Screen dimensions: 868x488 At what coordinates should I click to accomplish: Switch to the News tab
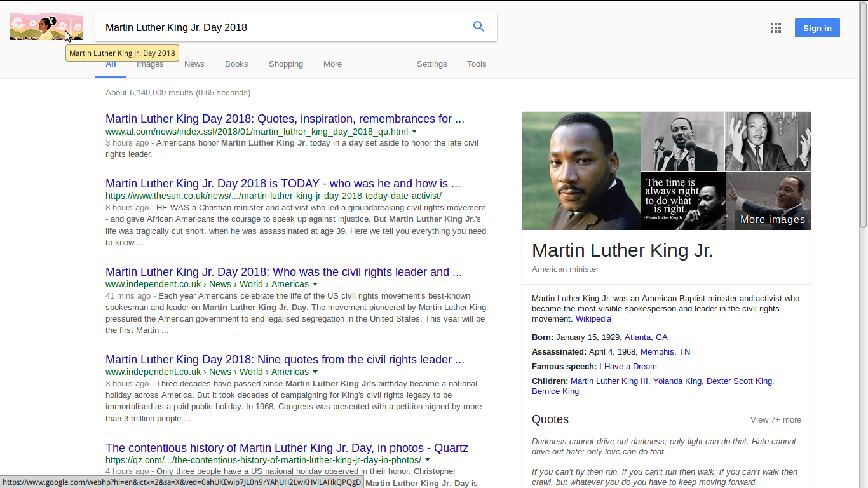pyautogui.click(x=194, y=64)
